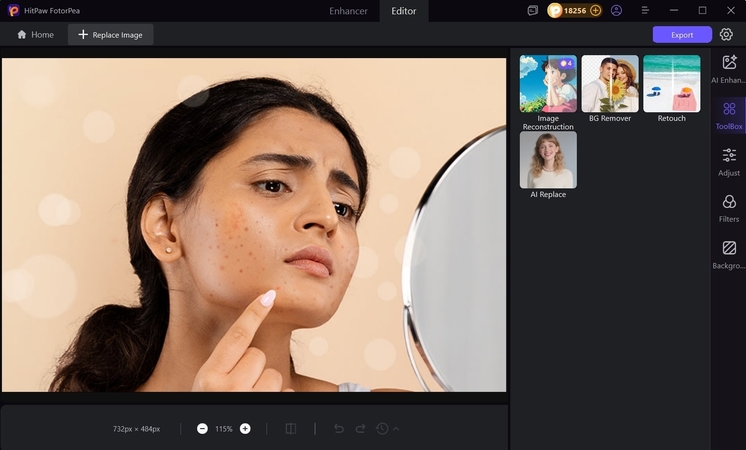This screenshot has width=746, height=450.
Task: Open the Background panel
Action: click(x=729, y=254)
